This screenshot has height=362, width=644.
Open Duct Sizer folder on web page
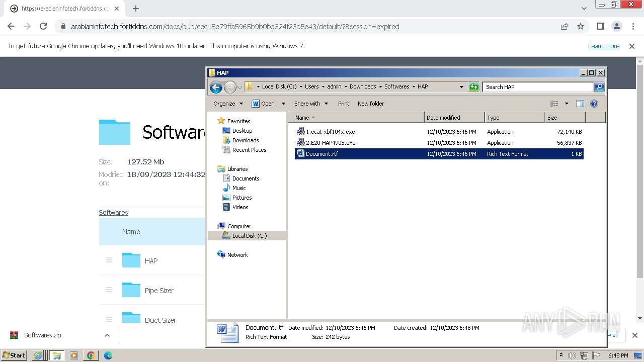160,320
